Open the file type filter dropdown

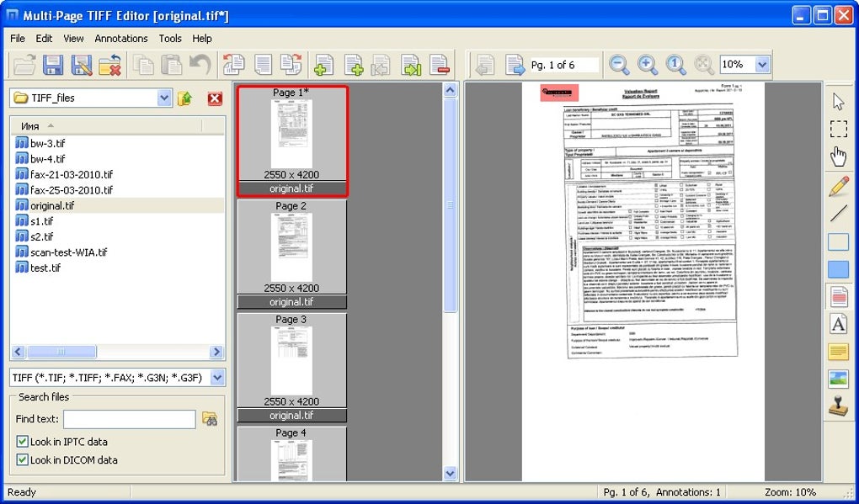[x=217, y=378]
